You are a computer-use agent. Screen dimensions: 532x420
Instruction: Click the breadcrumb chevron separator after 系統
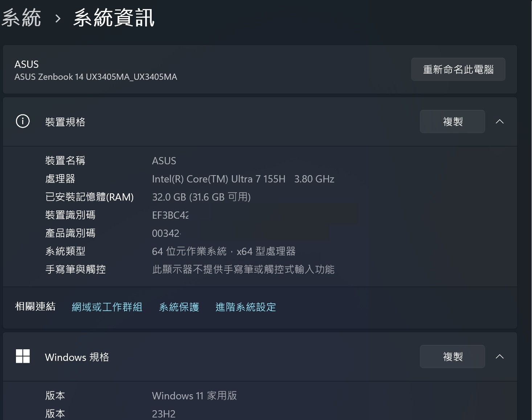point(58,18)
